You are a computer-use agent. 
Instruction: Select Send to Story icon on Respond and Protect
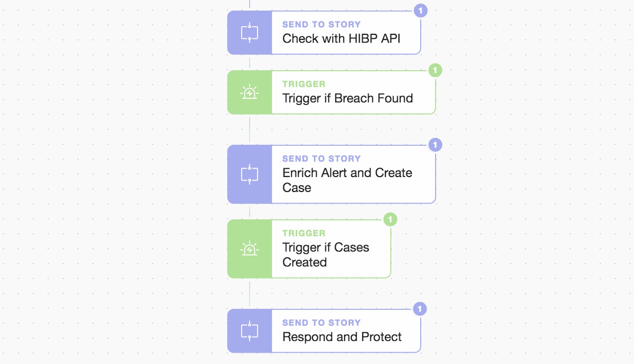[x=250, y=331]
